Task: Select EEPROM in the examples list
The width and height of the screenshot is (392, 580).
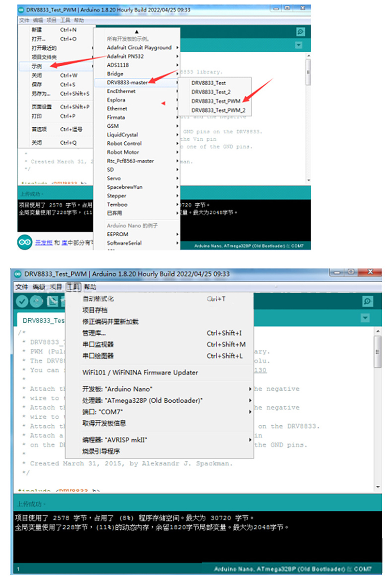Action: click(x=137, y=234)
